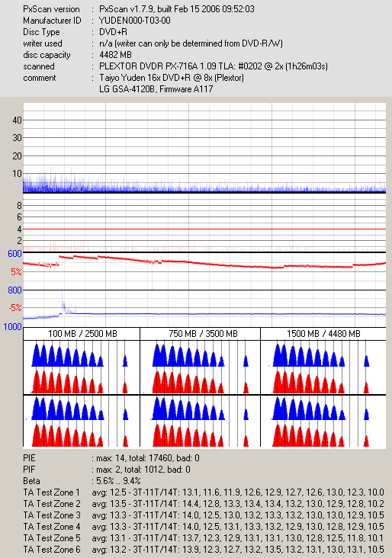Click the comment Taiyo Yuden 16x DVD+R line
Viewport: 392px width, 558px height.
pos(172,78)
